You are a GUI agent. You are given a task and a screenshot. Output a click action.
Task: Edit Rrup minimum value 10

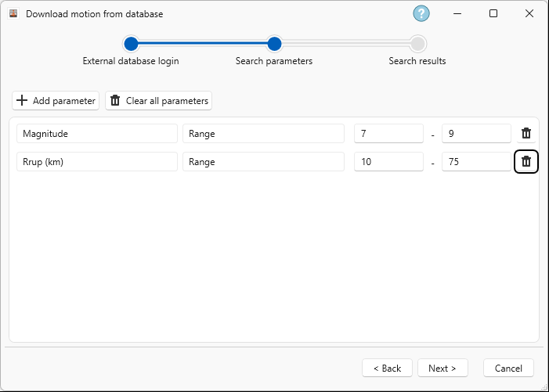[x=388, y=161]
